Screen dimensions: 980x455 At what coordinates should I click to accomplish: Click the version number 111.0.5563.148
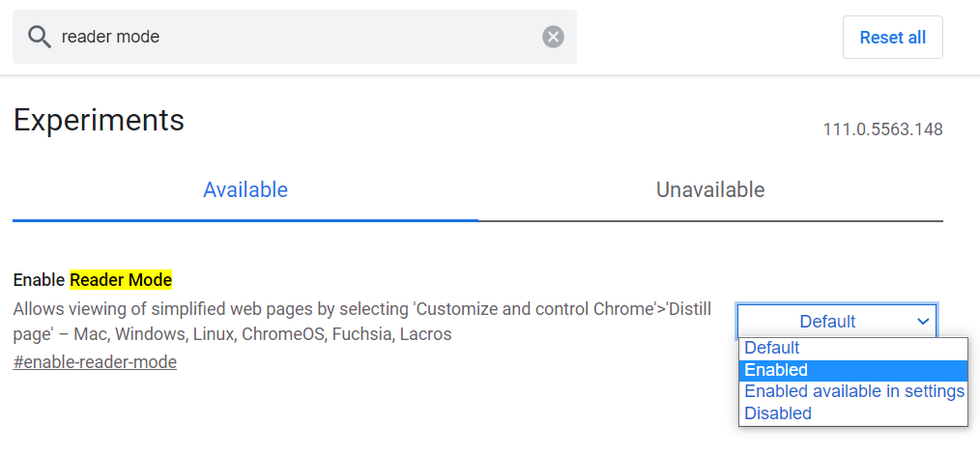pos(882,129)
